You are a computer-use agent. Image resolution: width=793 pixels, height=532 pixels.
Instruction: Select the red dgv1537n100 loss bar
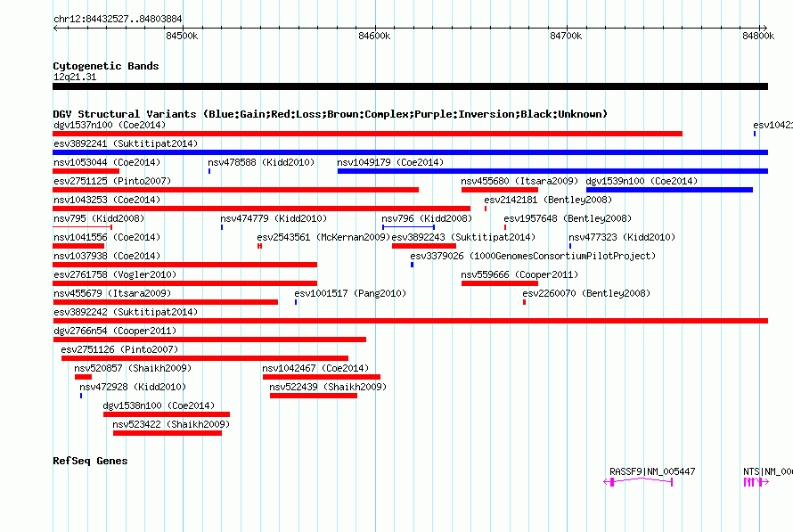tap(368, 134)
